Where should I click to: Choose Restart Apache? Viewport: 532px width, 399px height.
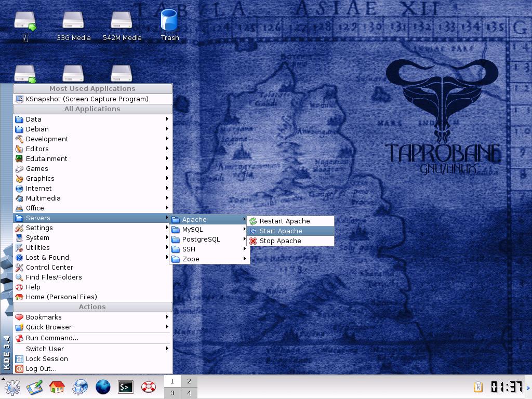tap(290, 221)
